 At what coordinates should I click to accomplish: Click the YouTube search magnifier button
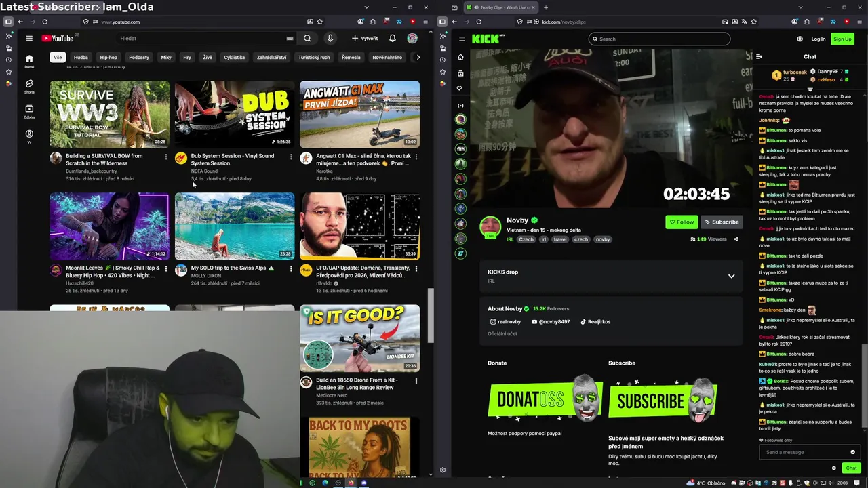[307, 39]
